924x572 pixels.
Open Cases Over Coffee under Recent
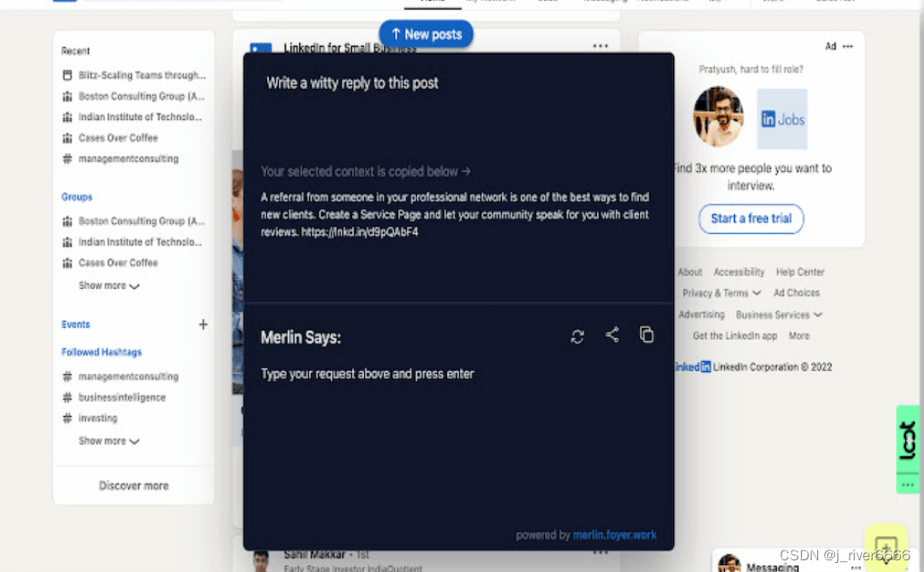(111, 138)
